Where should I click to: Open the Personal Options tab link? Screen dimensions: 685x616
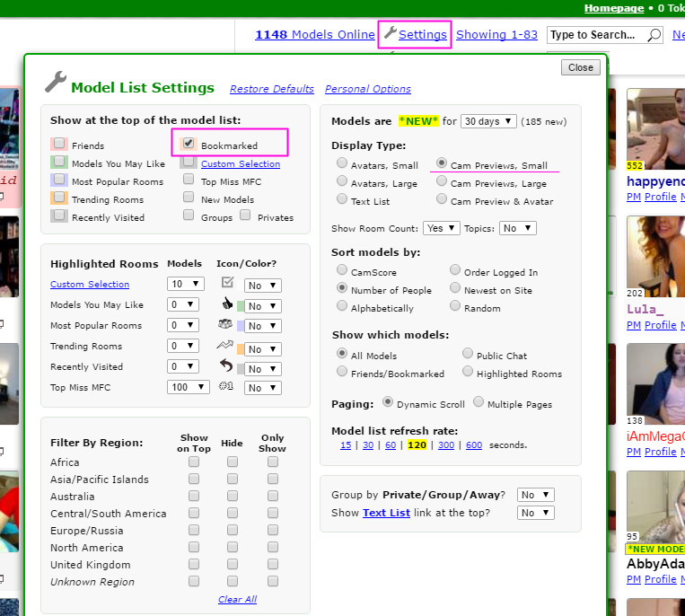(x=367, y=89)
